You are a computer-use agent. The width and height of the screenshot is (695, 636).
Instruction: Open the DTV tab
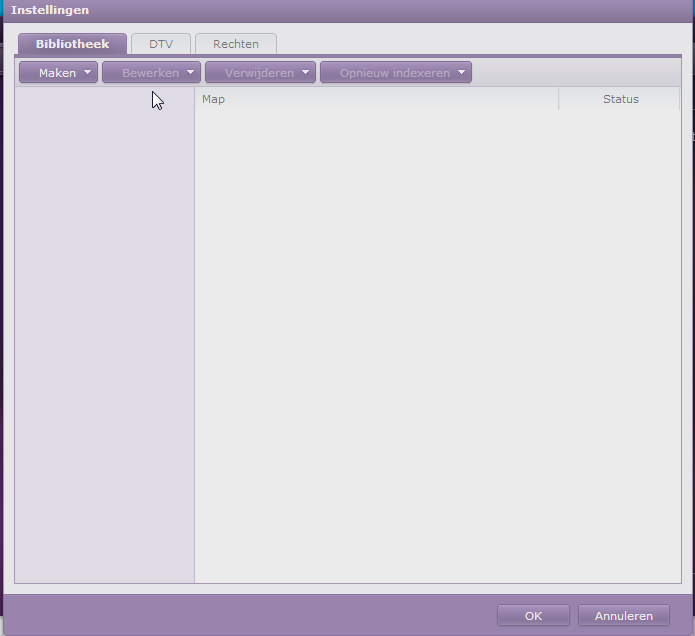coord(161,44)
